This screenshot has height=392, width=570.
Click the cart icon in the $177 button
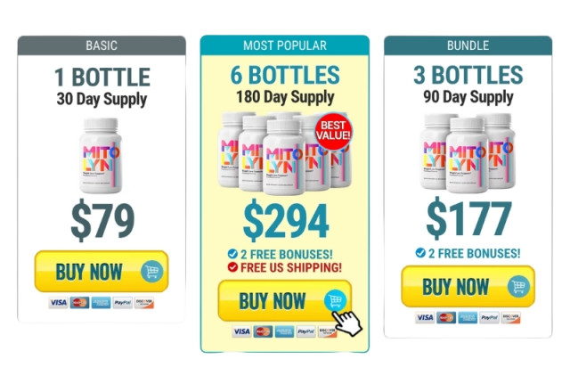click(518, 287)
